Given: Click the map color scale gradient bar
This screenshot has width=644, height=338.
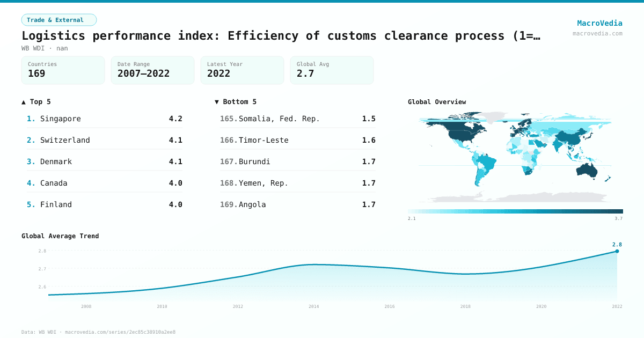Looking at the screenshot, I should coord(514,211).
